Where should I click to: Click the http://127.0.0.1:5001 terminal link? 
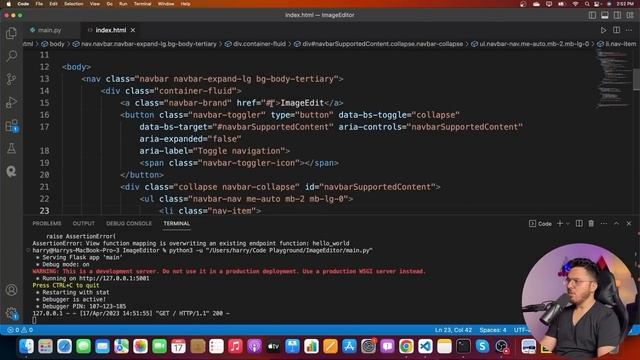tap(114, 278)
